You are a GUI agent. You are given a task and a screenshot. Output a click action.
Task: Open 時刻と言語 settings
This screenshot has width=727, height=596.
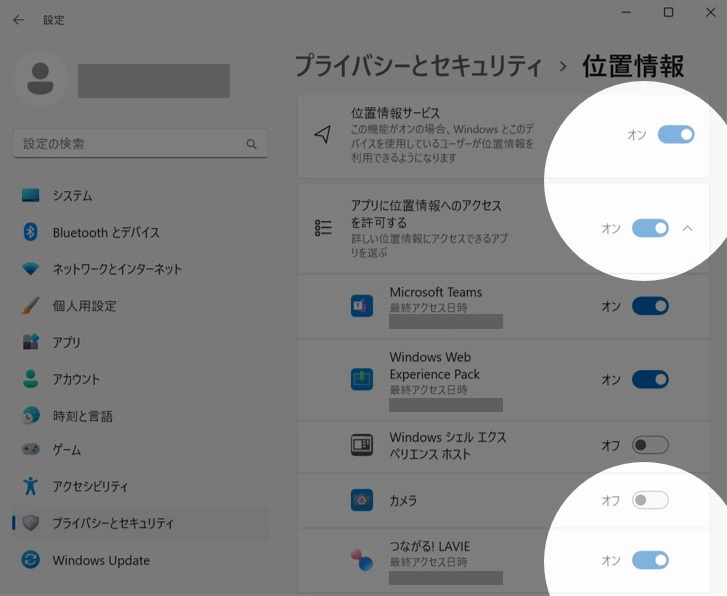pos(83,416)
